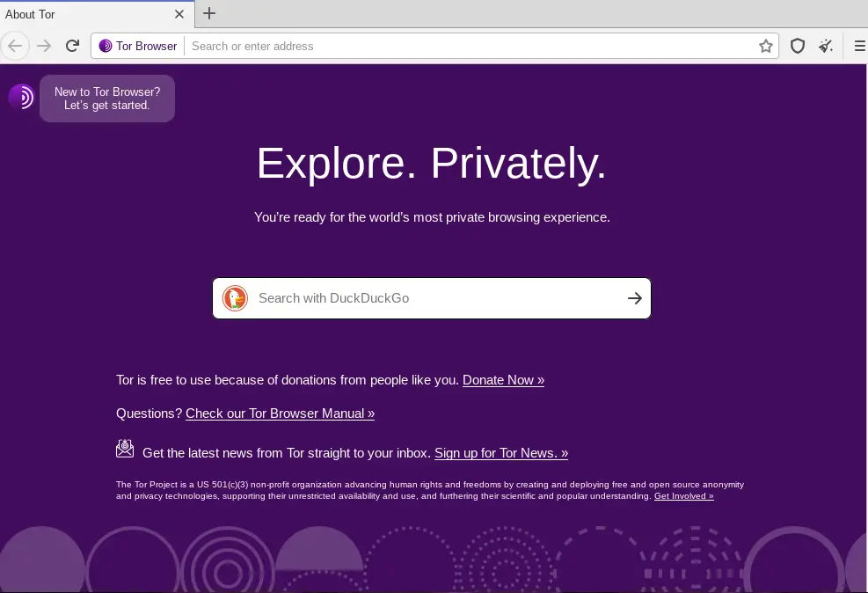868x593 pixels.
Task: Click the newsletter envelope icon
Action: coord(125,449)
